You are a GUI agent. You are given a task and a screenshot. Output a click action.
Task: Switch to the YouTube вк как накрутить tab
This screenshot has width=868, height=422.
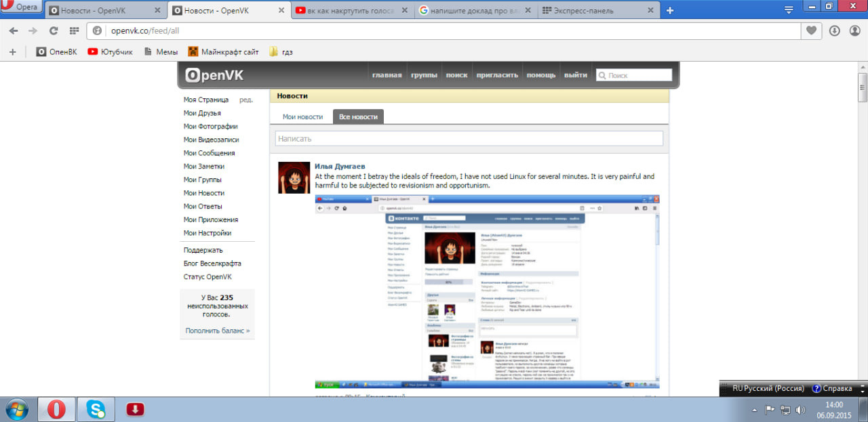(x=352, y=11)
